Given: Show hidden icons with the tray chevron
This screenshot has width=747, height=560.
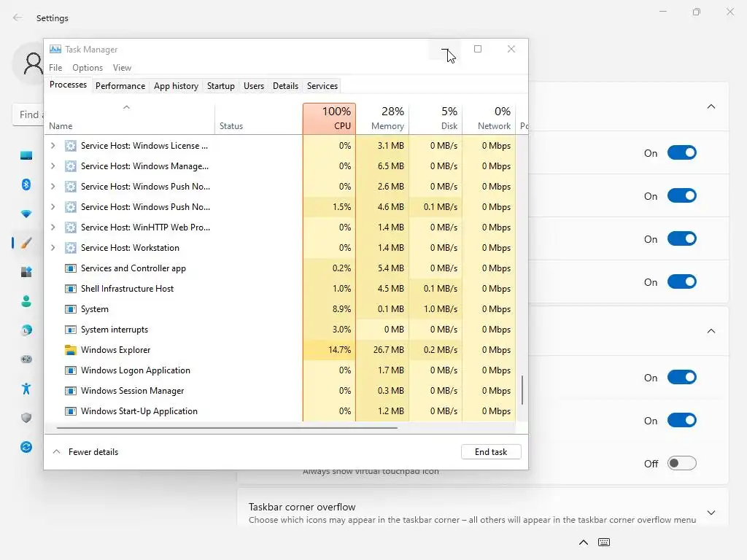Looking at the screenshot, I should (x=584, y=542).
